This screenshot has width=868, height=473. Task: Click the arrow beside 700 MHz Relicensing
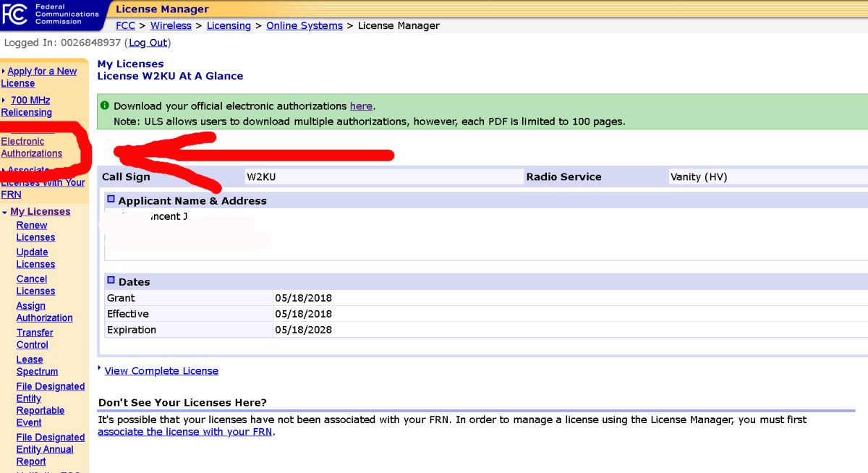(x=4, y=99)
